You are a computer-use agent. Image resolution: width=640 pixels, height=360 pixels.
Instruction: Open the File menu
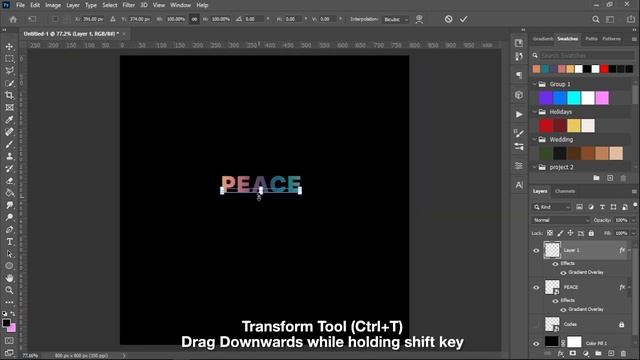coord(20,5)
